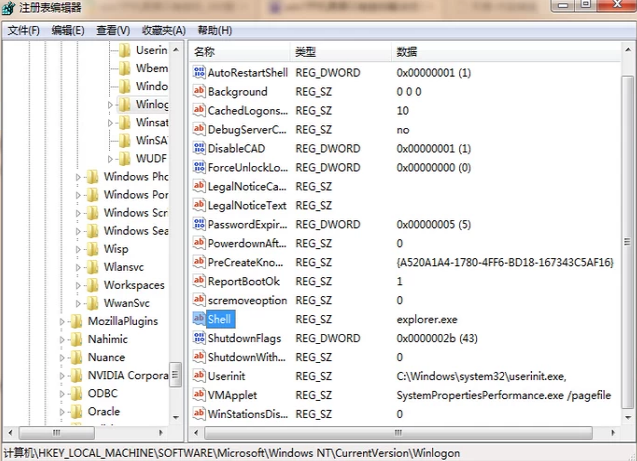Expand the Winlogon tree node

pos(110,105)
